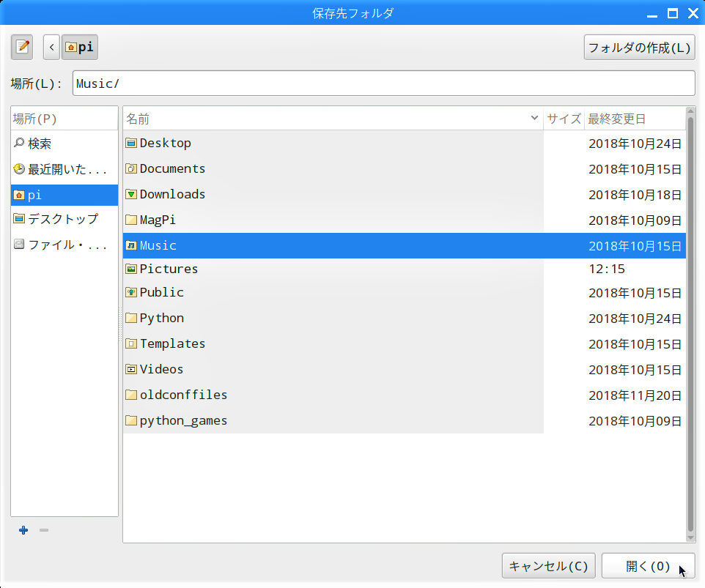Click the フォルダの作成 button
Image resolution: width=705 pixels, height=588 pixels.
click(x=639, y=48)
